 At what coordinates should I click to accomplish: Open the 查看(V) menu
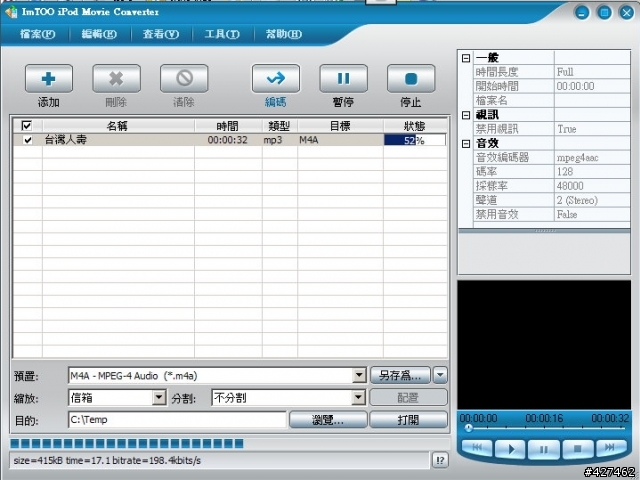tap(161, 34)
